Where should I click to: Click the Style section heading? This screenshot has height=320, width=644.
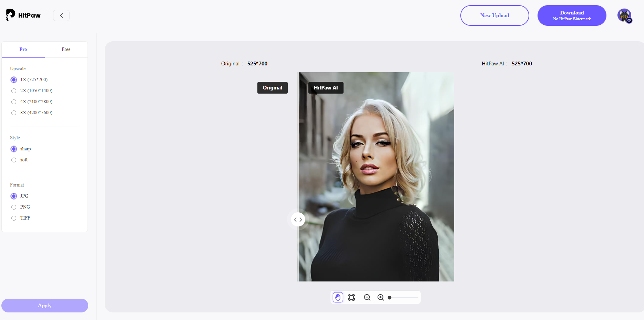15,138
